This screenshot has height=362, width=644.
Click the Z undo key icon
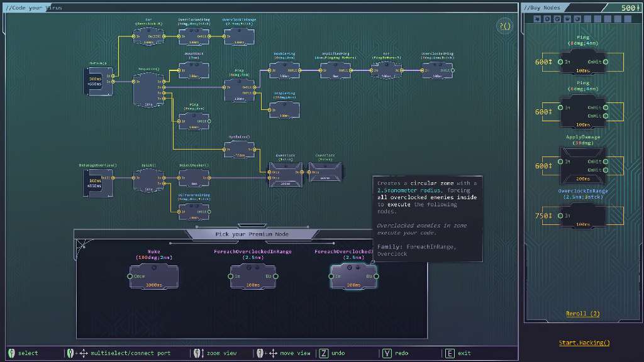point(324,353)
